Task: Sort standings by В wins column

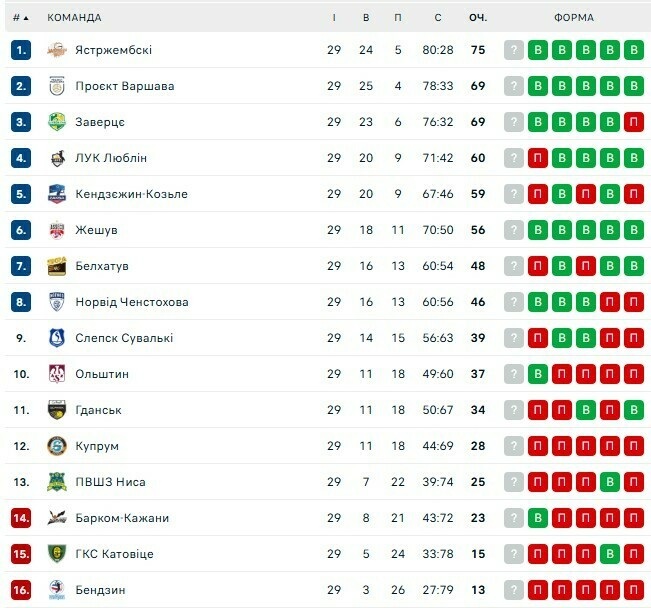Action: (x=367, y=17)
